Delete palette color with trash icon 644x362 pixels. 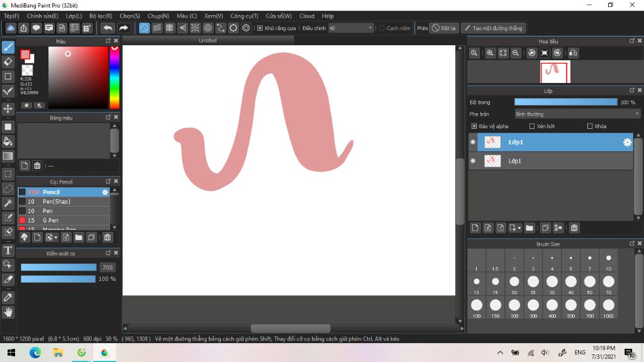click(x=37, y=165)
